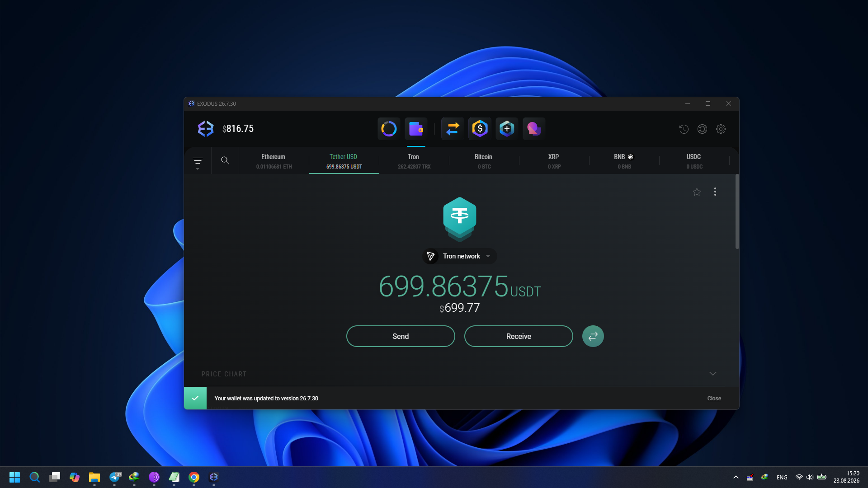Viewport: 868px width, 488px height.
Task: Expand the Price Chart section chevron
Action: (x=713, y=374)
